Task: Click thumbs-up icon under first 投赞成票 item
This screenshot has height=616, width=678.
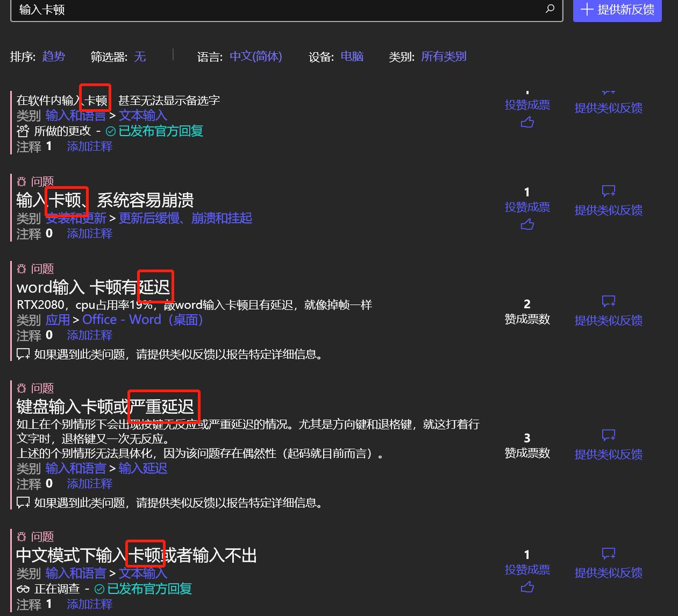Action: [527, 122]
